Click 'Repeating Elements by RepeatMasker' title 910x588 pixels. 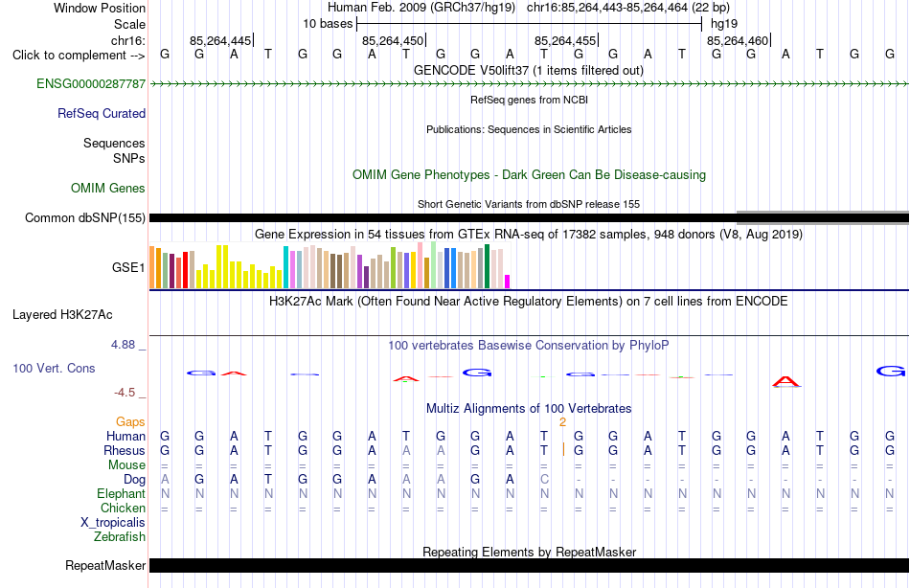530,552
